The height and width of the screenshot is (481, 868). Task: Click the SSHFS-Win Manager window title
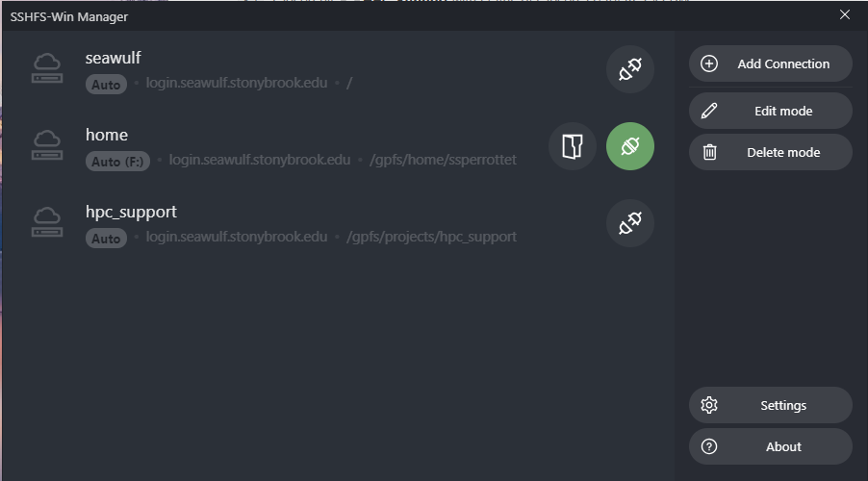68,17
